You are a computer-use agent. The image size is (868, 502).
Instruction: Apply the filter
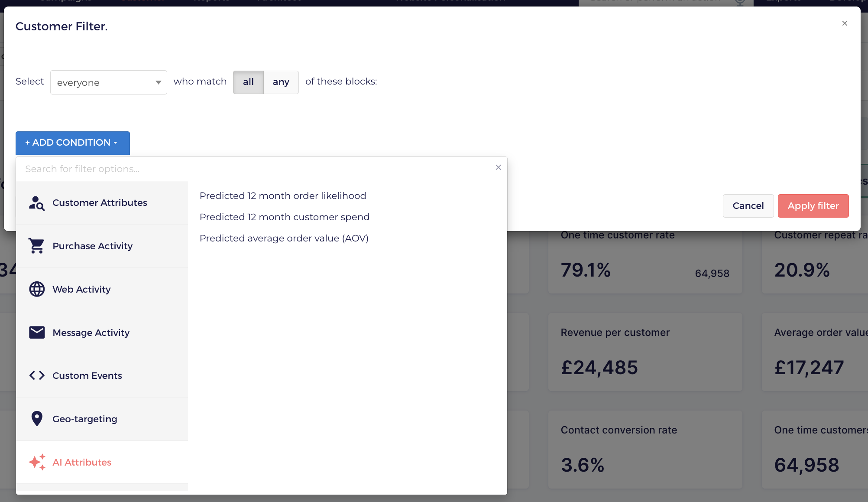point(813,206)
